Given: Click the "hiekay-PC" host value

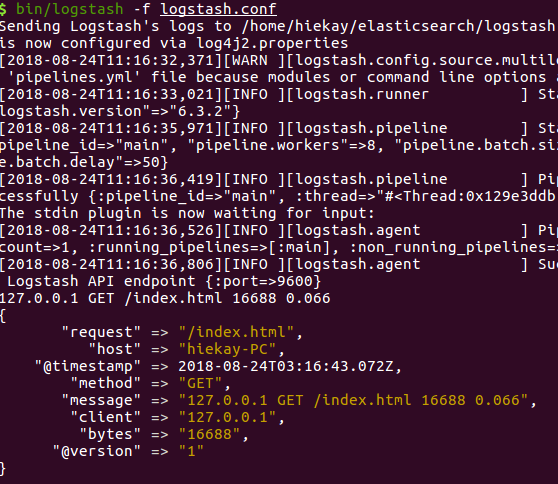Looking at the screenshot, I should 227,349.
